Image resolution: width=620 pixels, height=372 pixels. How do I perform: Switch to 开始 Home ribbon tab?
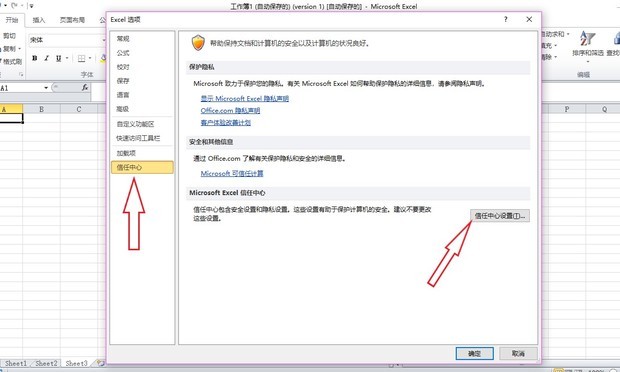(x=12, y=20)
